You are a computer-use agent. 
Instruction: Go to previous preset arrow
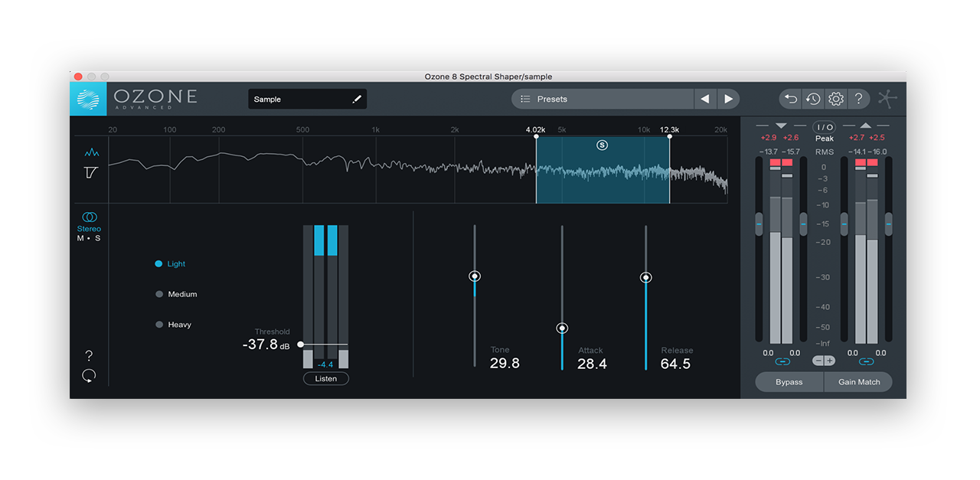pos(704,99)
